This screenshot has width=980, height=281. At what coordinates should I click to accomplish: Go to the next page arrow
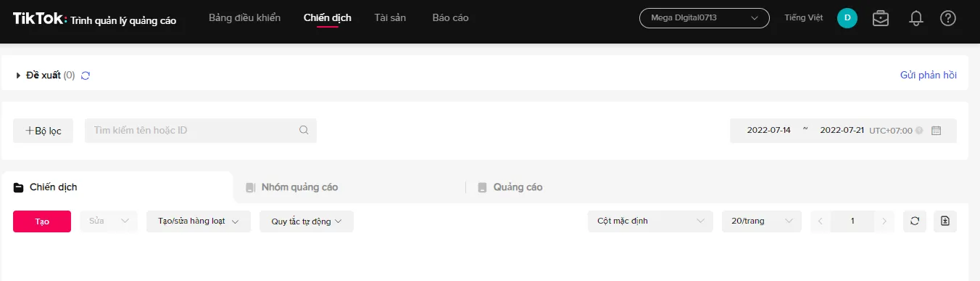point(884,221)
